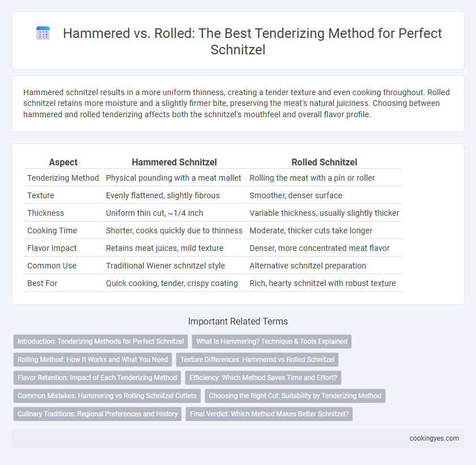Screen dimensions: 476x465
Task: Click Flavor Retention: Impact of Each Tenderizing Method
Action: coord(97,378)
